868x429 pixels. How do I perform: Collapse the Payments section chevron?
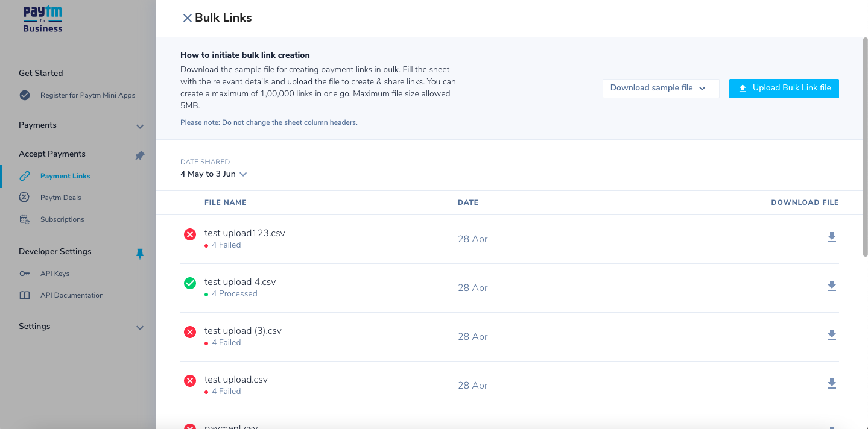(140, 127)
